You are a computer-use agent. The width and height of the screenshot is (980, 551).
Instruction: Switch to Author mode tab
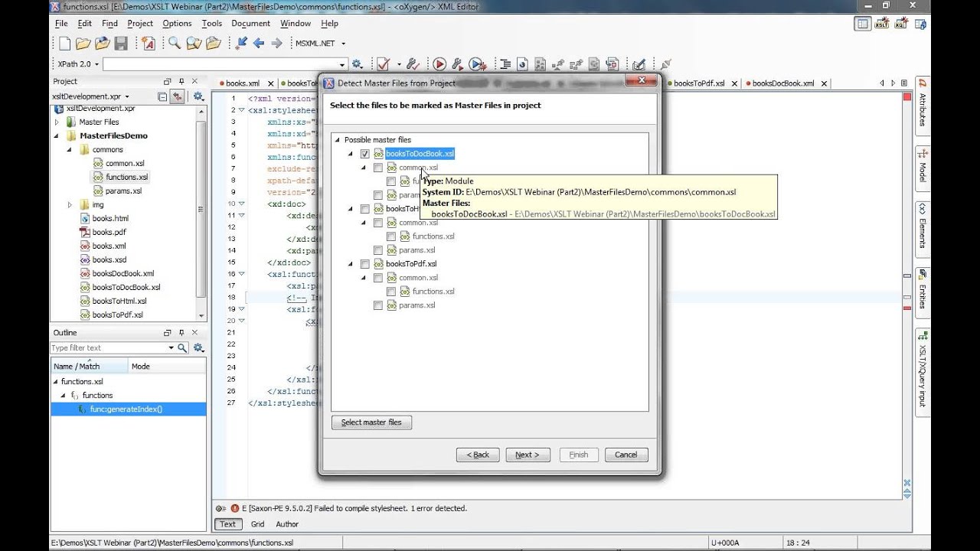coord(287,524)
